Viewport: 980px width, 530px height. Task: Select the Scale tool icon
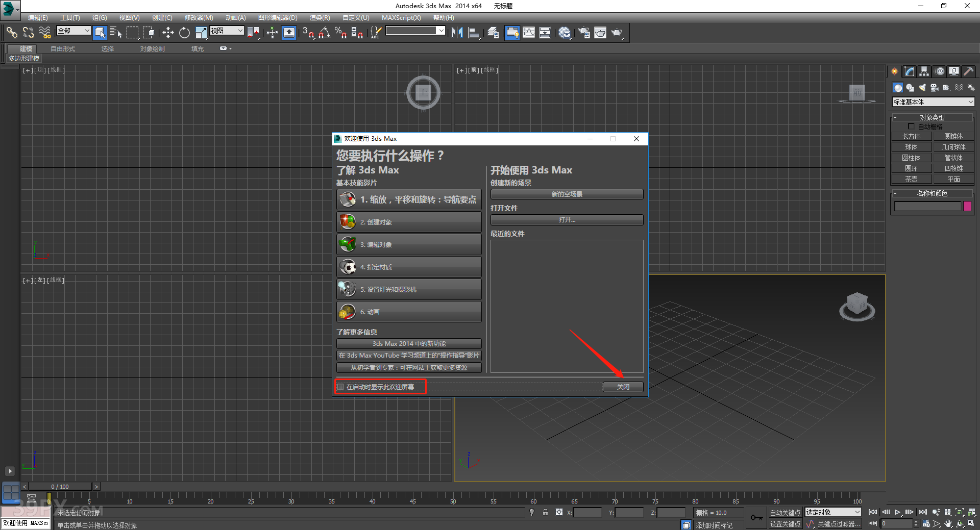click(x=201, y=33)
